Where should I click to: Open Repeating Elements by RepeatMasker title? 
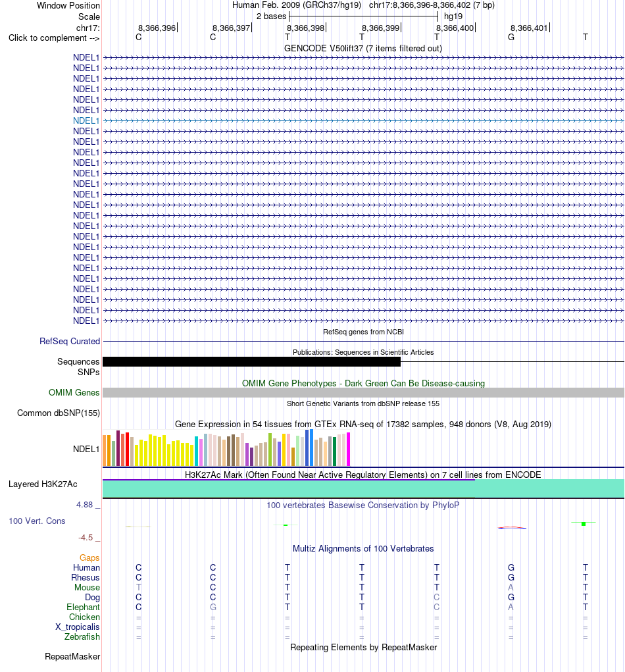point(363,647)
